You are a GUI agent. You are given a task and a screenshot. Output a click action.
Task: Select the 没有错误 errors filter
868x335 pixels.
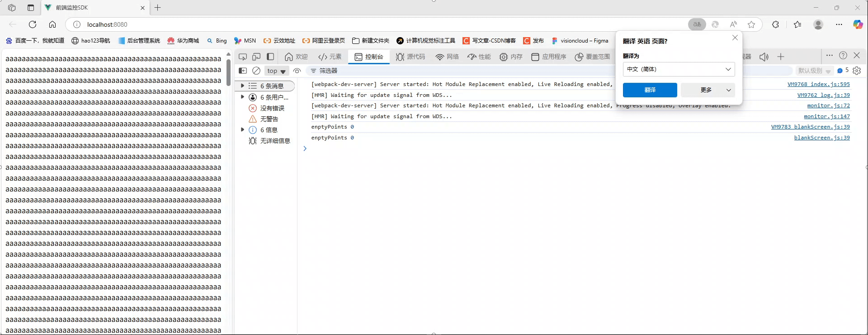click(x=266, y=108)
